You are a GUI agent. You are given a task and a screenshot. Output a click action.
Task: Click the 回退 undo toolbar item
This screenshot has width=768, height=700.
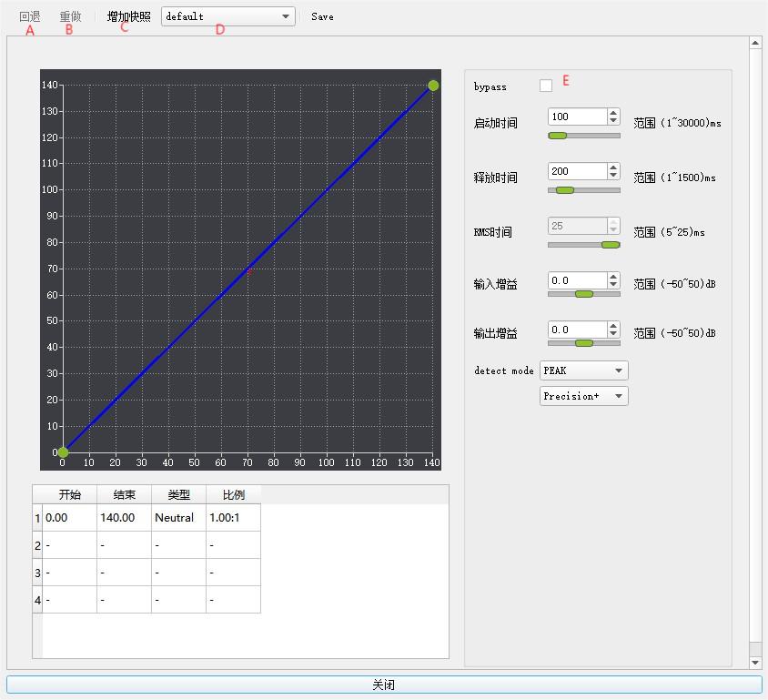coord(29,16)
